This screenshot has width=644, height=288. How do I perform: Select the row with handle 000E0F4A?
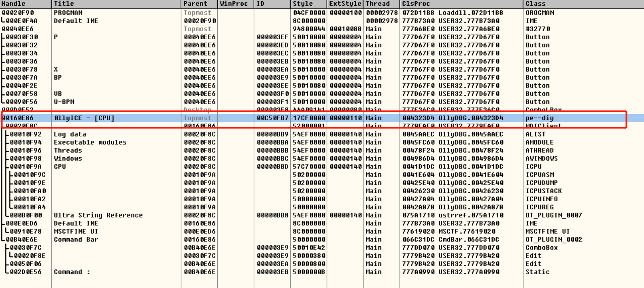[x=322, y=21]
